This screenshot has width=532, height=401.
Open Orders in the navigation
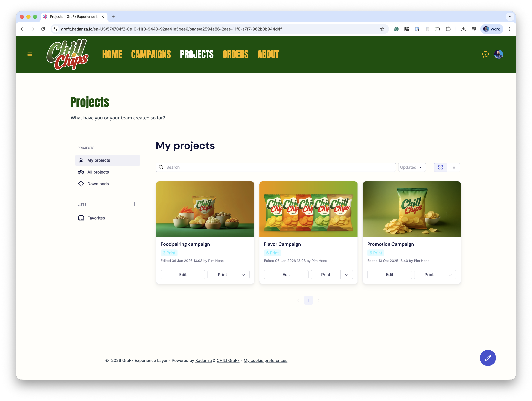[235, 54]
